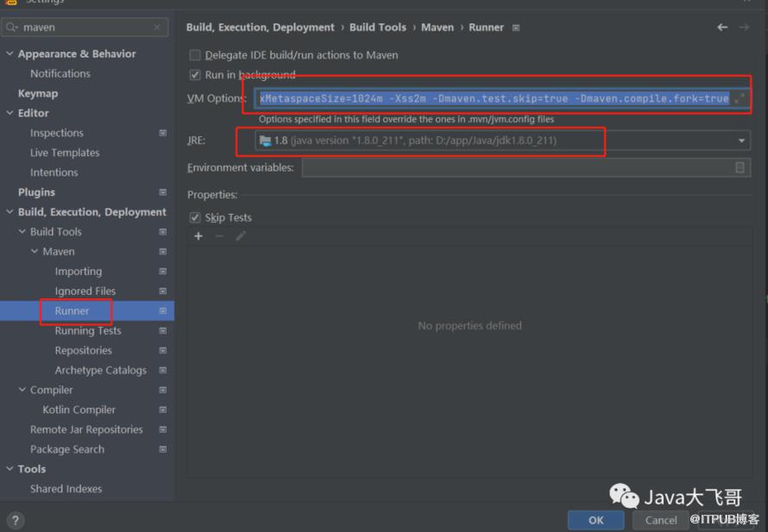Navigate back with the left arrow
Viewport: 768px width, 532px height.
click(722, 28)
